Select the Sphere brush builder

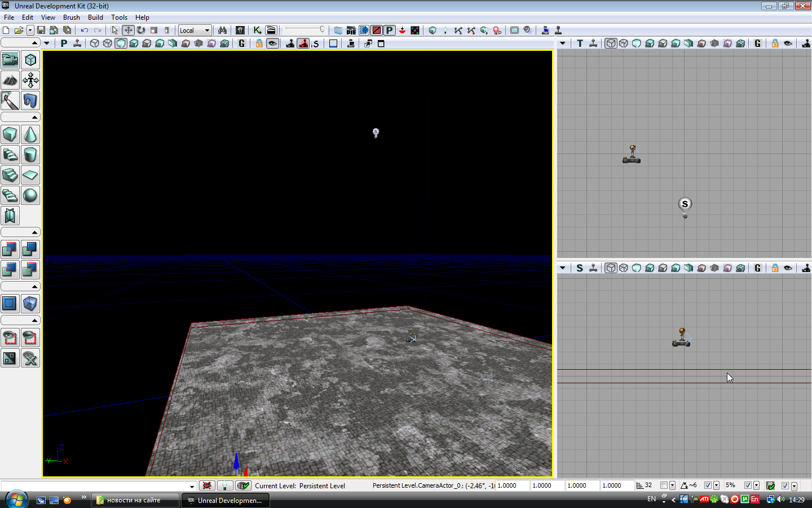(x=30, y=195)
